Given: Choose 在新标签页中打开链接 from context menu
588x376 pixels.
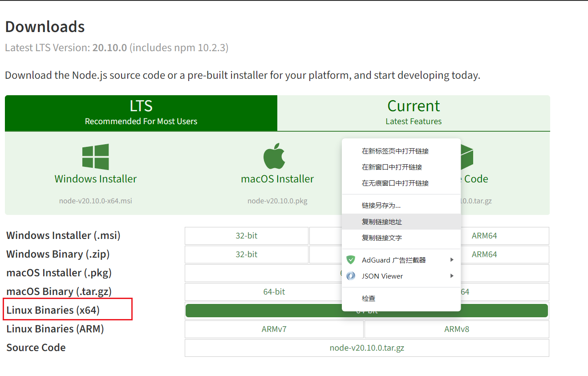Looking at the screenshot, I should pyautogui.click(x=401, y=151).
